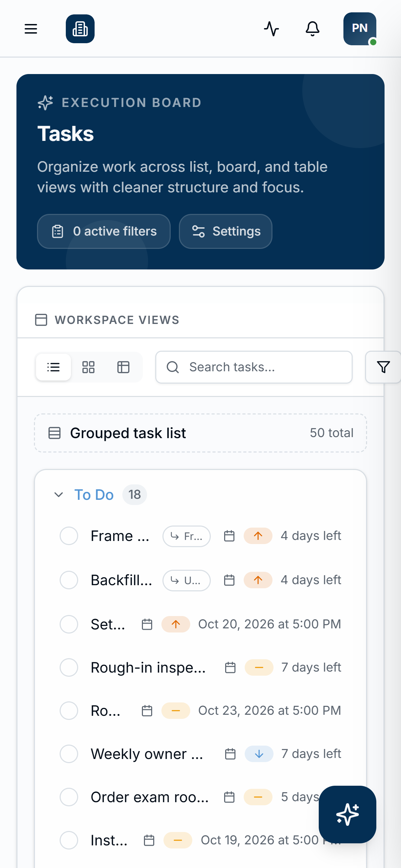Viewport: 401px width, 868px height.
Task: Click calendar icon on Set... task row
Action: point(147,624)
